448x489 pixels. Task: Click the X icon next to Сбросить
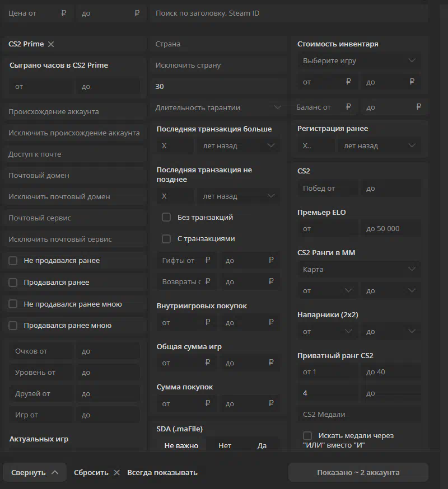pyautogui.click(x=117, y=472)
